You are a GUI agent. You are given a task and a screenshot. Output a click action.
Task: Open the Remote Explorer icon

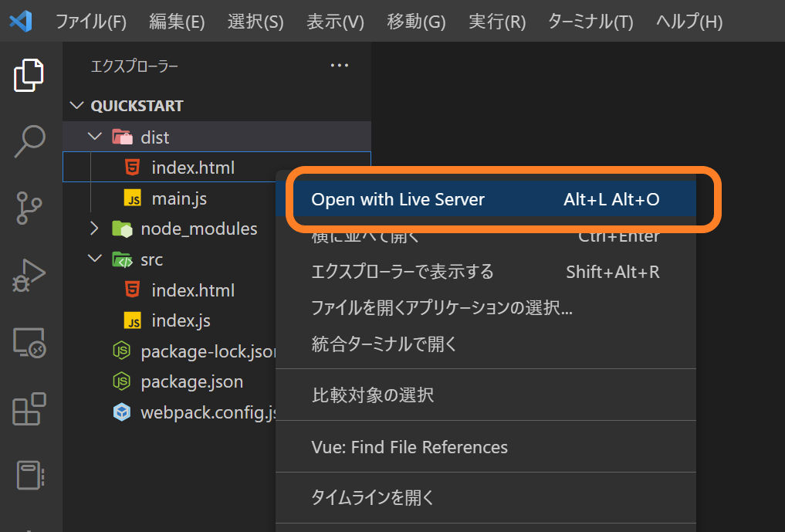[x=29, y=343]
